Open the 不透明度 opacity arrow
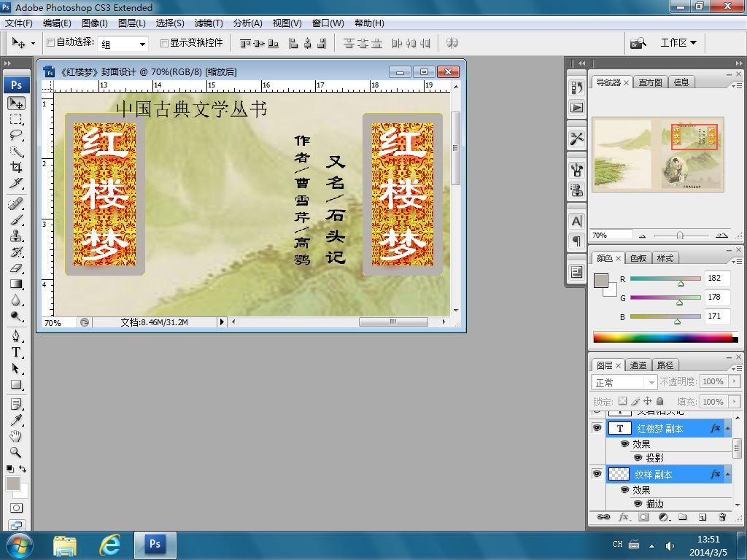The image size is (747, 560). coord(734,381)
